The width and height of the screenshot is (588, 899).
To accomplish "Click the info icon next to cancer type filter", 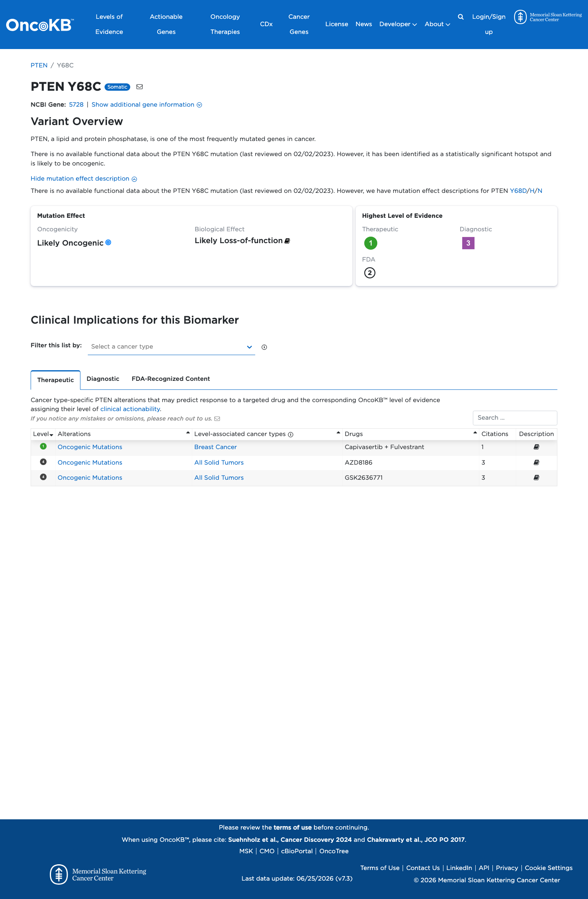I will pyautogui.click(x=264, y=347).
